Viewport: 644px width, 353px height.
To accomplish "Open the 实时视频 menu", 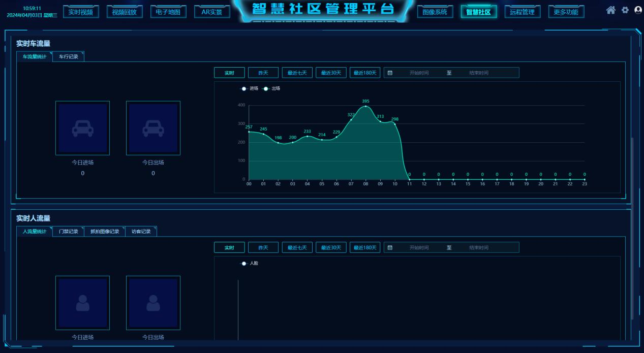I will 81,12.
